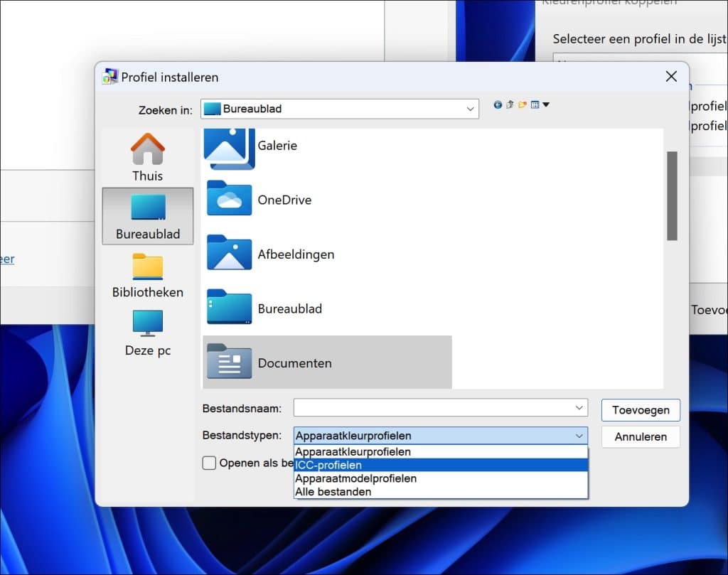Expand the view options black arrow
This screenshot has width=728, height=575.
point(546,105)
